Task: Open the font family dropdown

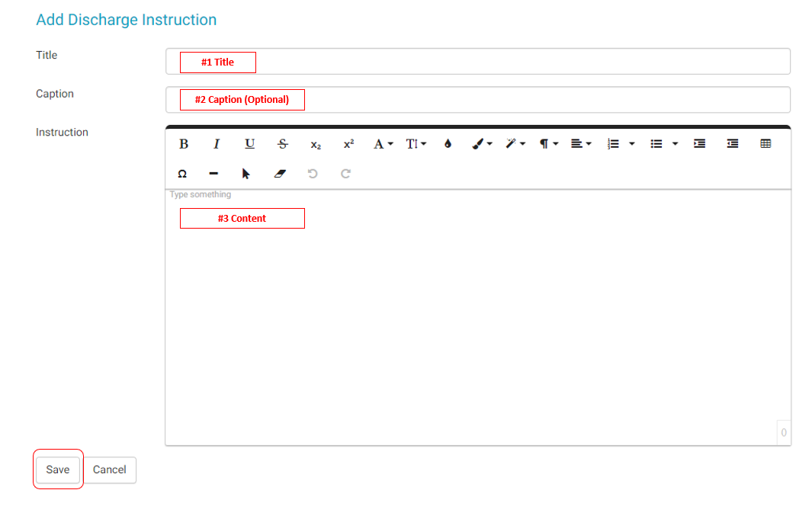Action: (383, 144)
